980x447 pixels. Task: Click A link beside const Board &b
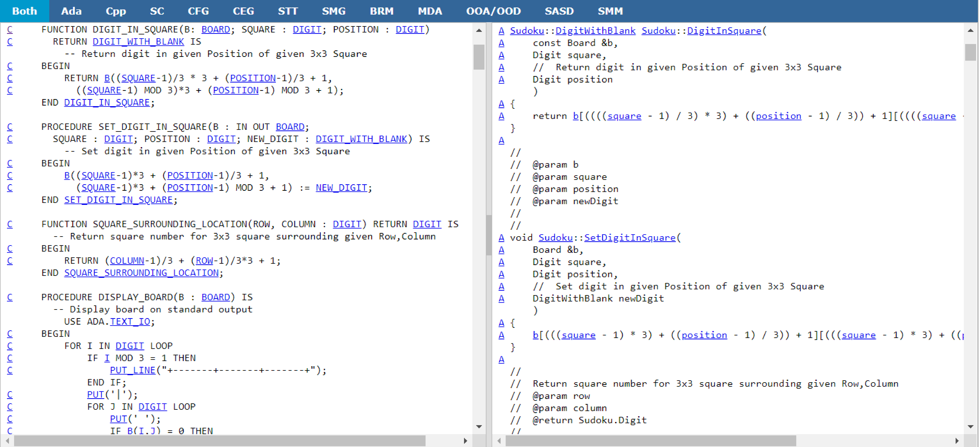point(501,43)
